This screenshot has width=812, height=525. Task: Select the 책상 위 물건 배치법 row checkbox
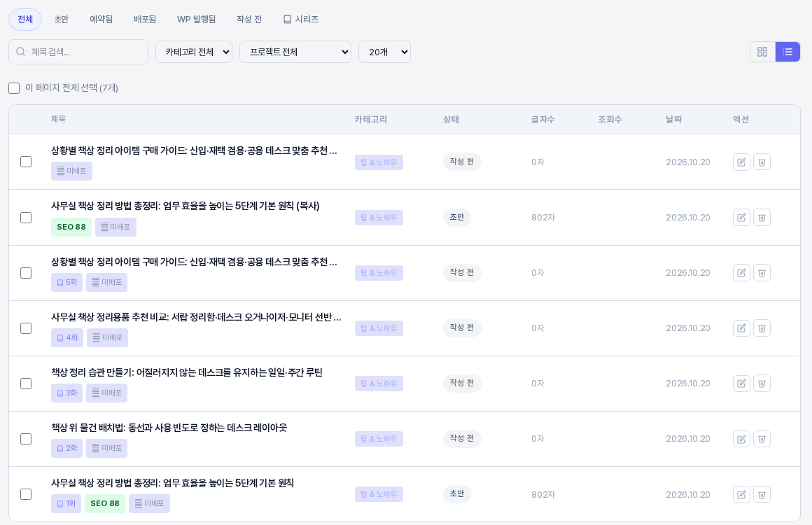click(x=26, y=439)
